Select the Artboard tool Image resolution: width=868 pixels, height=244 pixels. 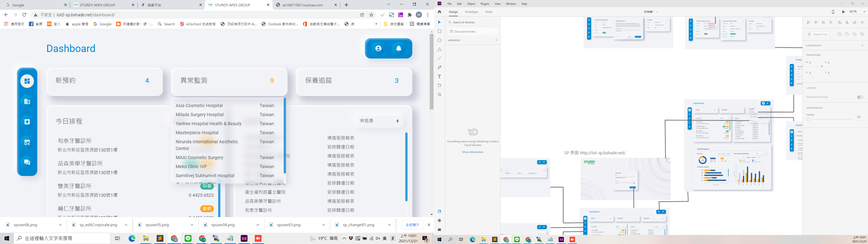pos(439,86)
